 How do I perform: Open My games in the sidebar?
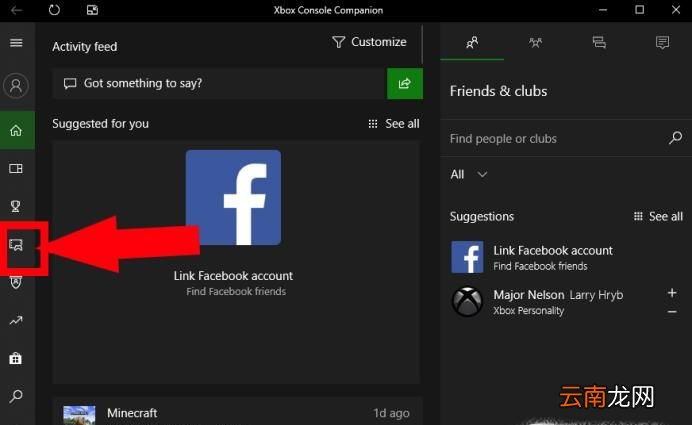pos(16,169)
